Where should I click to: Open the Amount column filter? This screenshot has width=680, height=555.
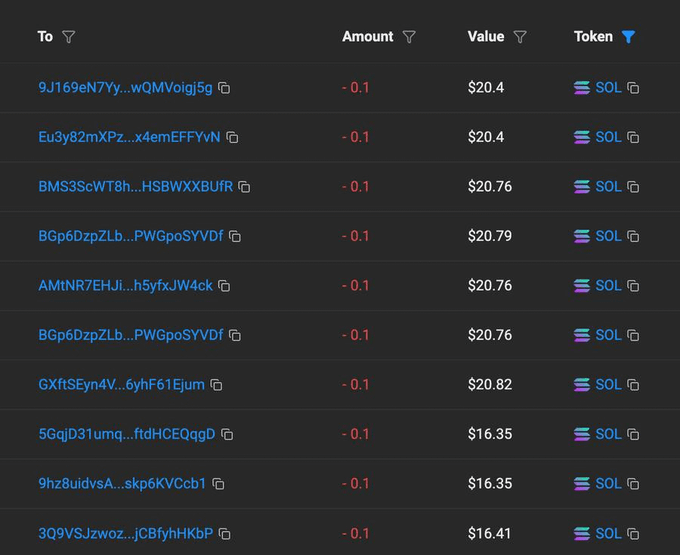click(x=409, y=37)
